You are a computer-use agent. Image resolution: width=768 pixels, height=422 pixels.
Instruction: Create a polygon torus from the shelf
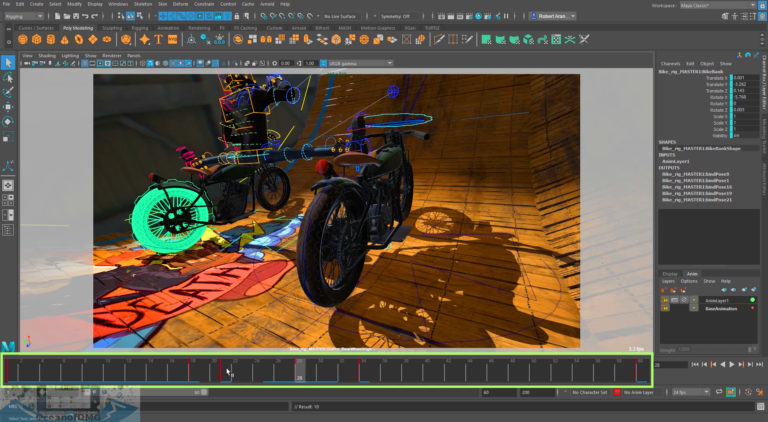coord(78,40)
